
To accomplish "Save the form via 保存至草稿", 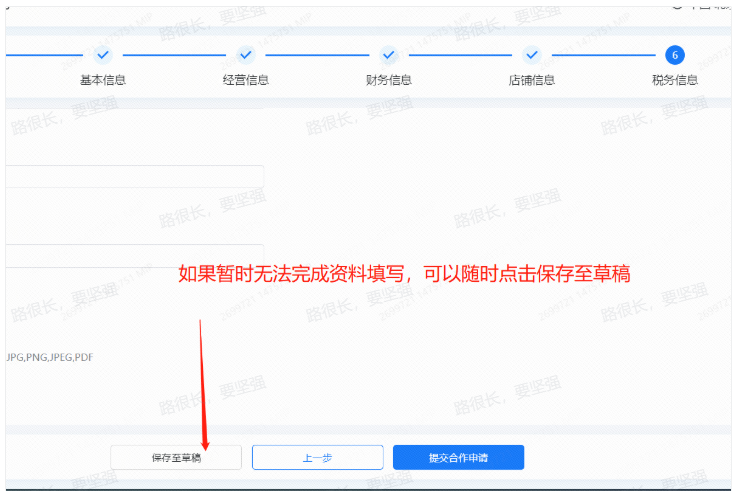I will (176, 458).
